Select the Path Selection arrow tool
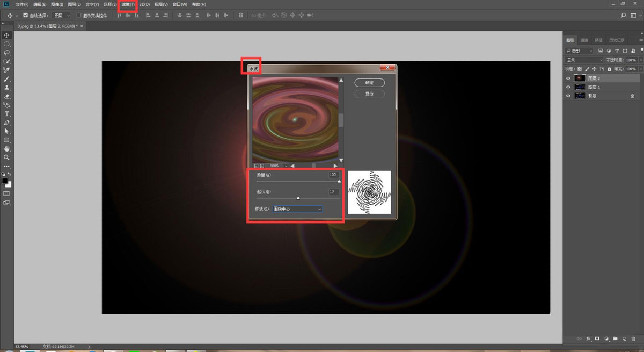644x352 pixels. pyautogui.click(x=7, y=131)
